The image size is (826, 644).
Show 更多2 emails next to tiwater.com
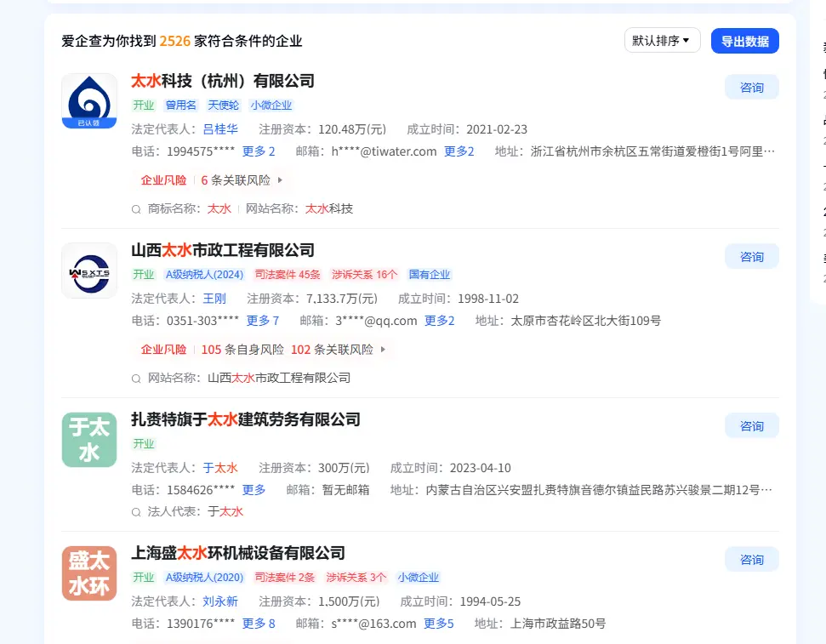coord(459,151)
